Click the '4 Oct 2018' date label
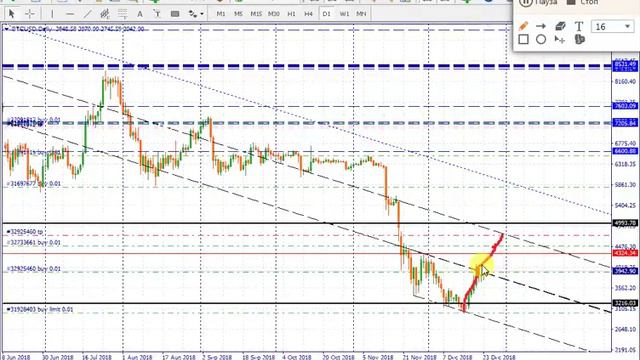The width and height of the screenshot is (640, 360). point(296,357)
